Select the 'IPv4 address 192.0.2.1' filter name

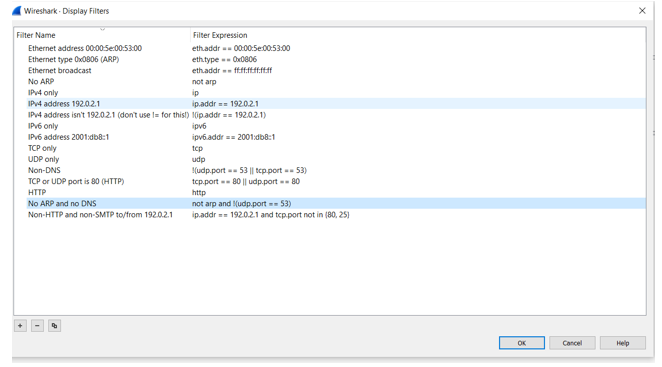tap(64, 103)
